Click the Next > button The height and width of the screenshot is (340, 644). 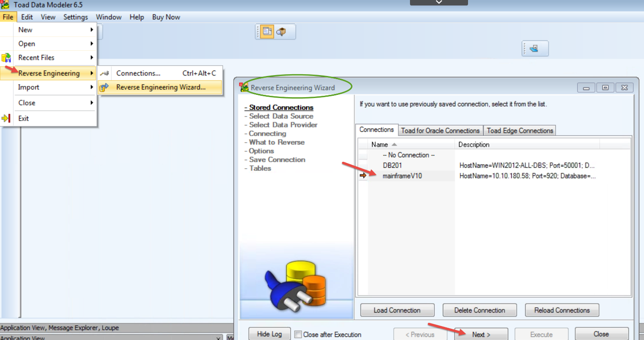(x=481, y=334)
